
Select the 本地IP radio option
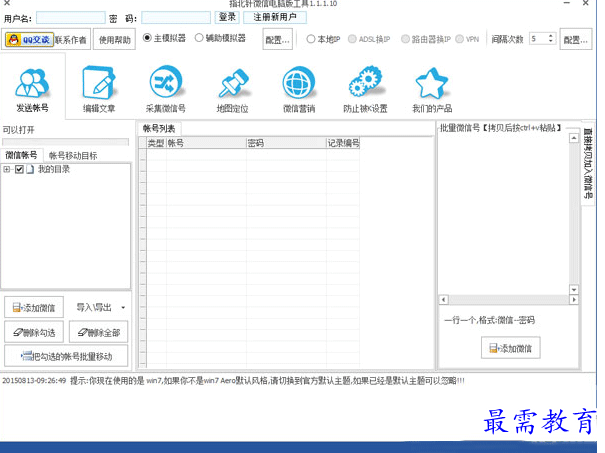[x=311, y=39]
